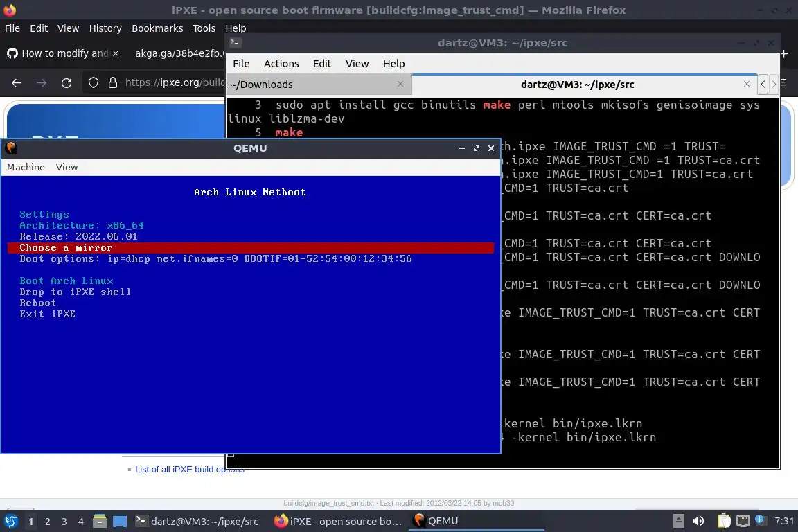Select 'Drop to iPXE shell' entry
798x532 pixels.
pos(76,292)
